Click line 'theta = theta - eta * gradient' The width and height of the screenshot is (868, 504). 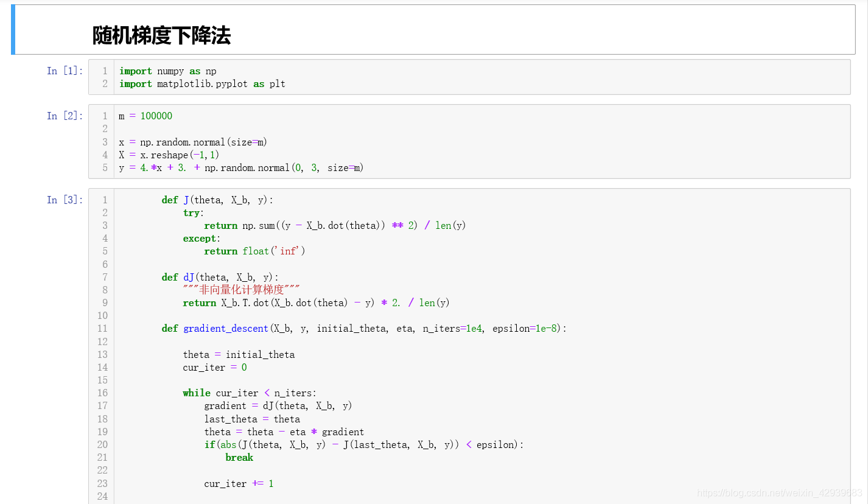pyautogui.click(x=284, y=432)
